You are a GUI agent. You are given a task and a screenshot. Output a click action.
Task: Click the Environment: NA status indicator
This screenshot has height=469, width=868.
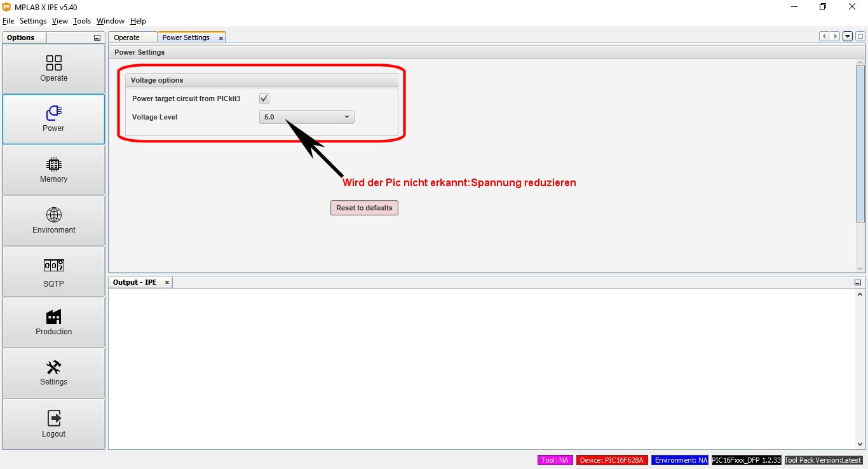click(680, 460)
